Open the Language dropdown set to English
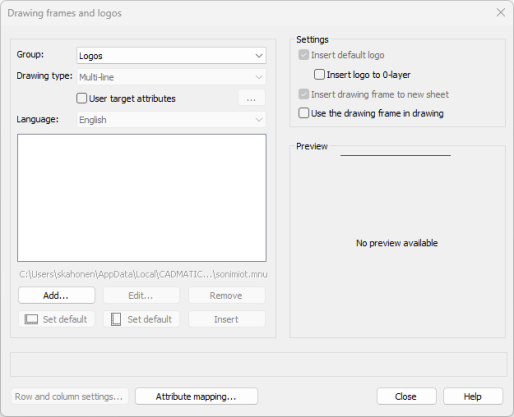 171,120
